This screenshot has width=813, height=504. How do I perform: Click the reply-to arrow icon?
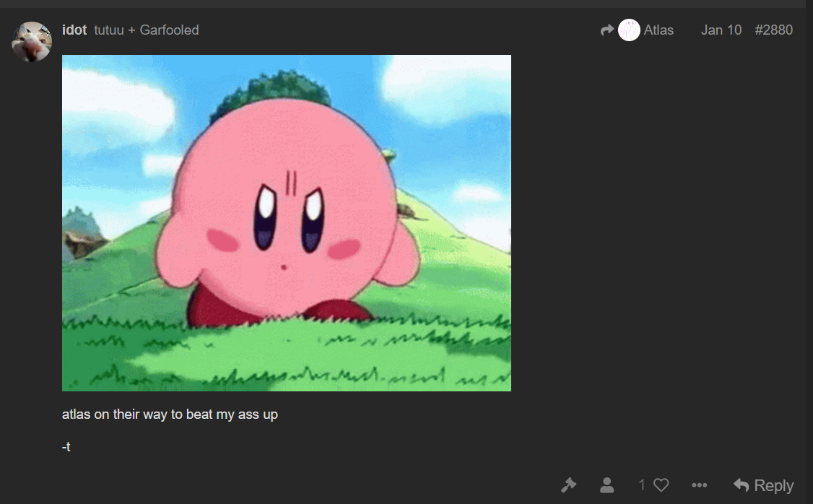(607, 30)
